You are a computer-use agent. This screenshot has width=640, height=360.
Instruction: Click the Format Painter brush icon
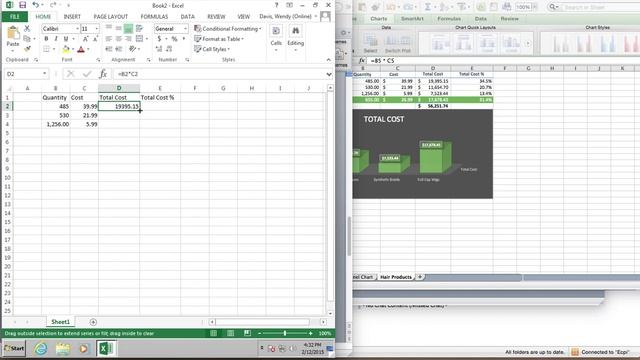click(x=27, y=49)
